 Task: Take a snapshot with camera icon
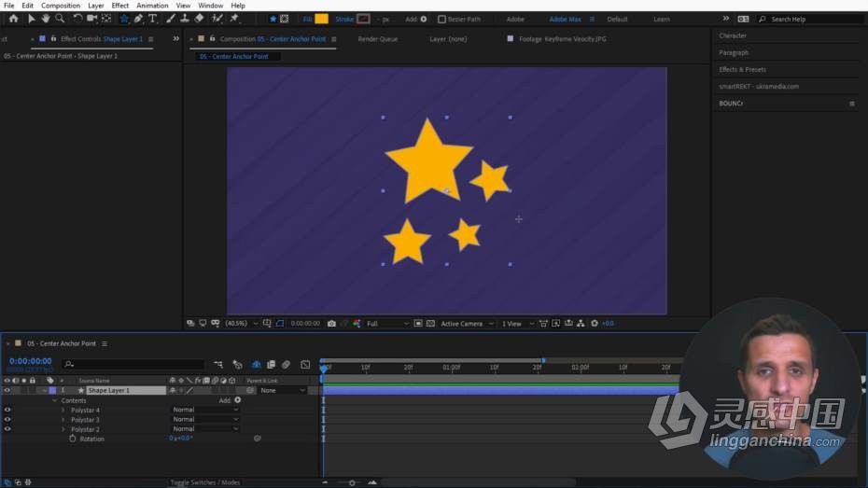[331, 324]
